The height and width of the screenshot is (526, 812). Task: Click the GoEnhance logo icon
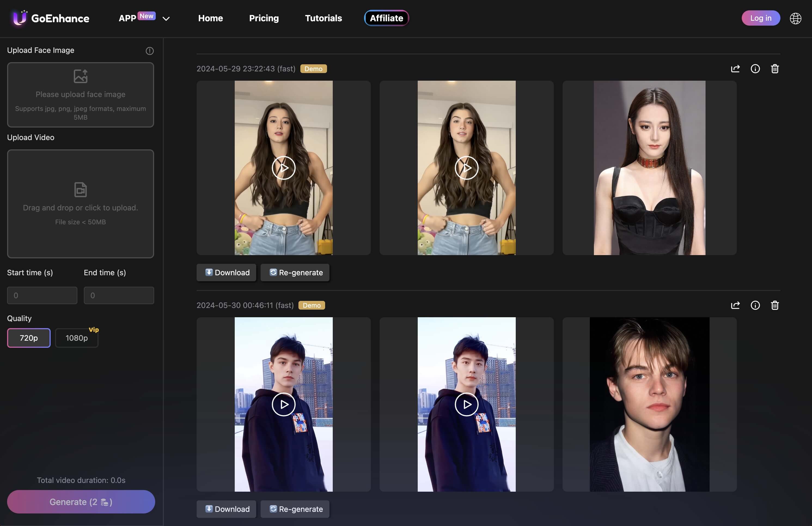click(20, 18)
